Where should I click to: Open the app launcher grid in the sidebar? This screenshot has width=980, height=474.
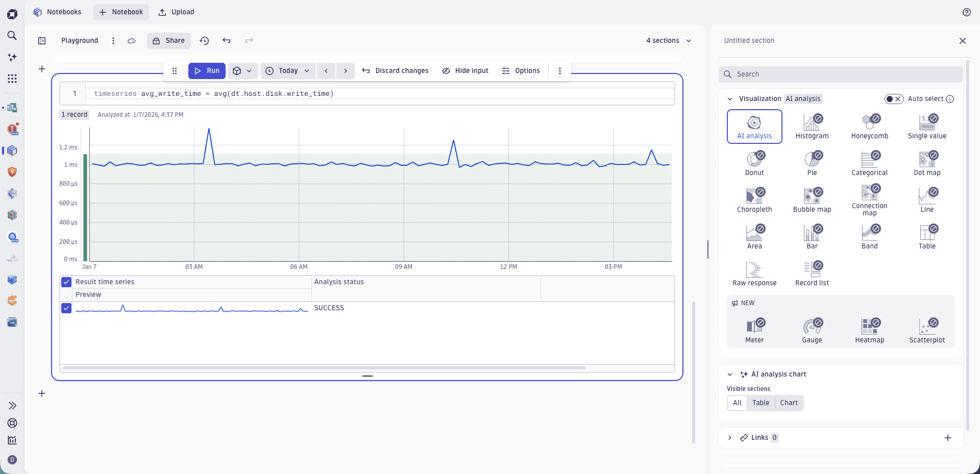coord(12,79)
